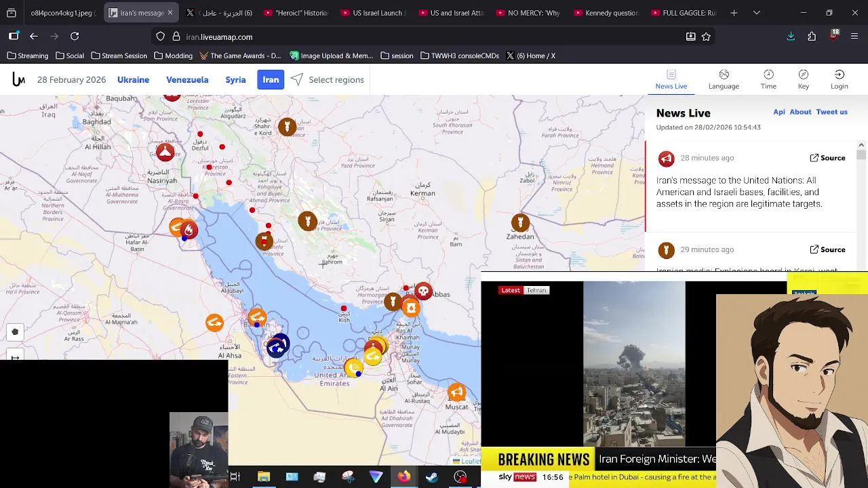Switch to the Syria region tab
The width and height of the screenshot is (868, 488).
pyautogui.click(x=235, y=80)
